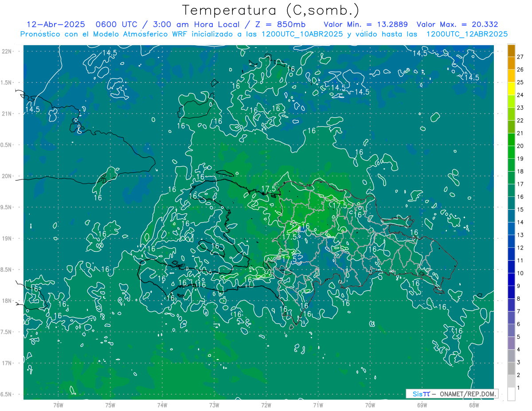Viewport: 532px width, 411px height.
Task: Click the '1200UTC_12ABR2025' valid-until text
Action: pyautogui.click(x=467, y=34)
